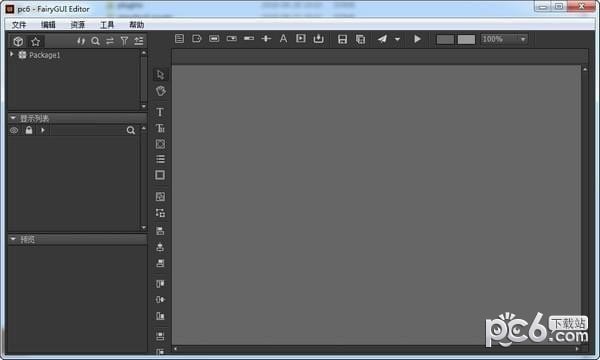Toggle visibility eye in display list

[x=14, y=130]
